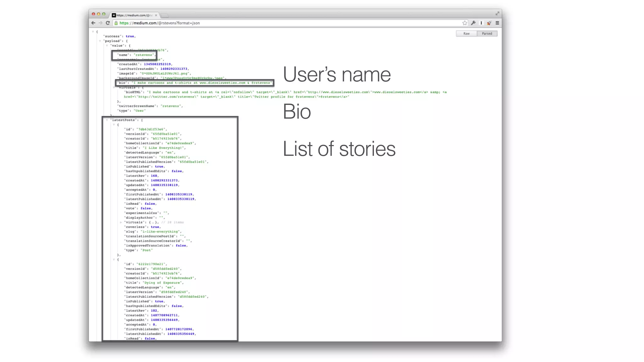
Task: Bookmark the page with the star icon
Action: [x=465, y=23]
